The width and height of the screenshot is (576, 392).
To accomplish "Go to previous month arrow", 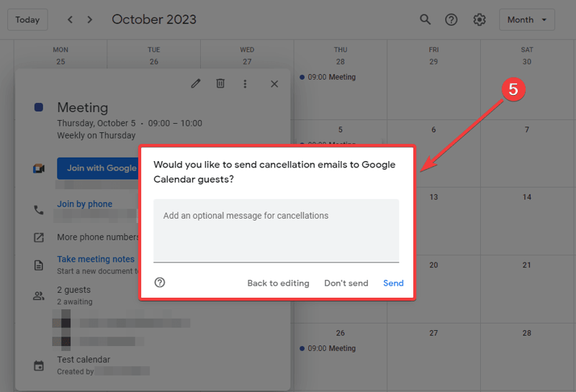I will pos(71,20).
